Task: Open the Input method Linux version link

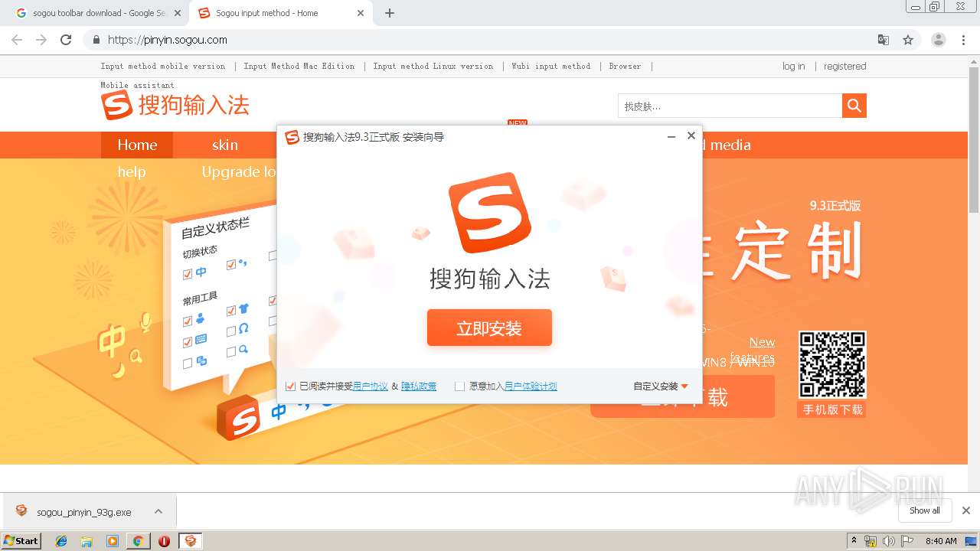Action: point(433,66)
